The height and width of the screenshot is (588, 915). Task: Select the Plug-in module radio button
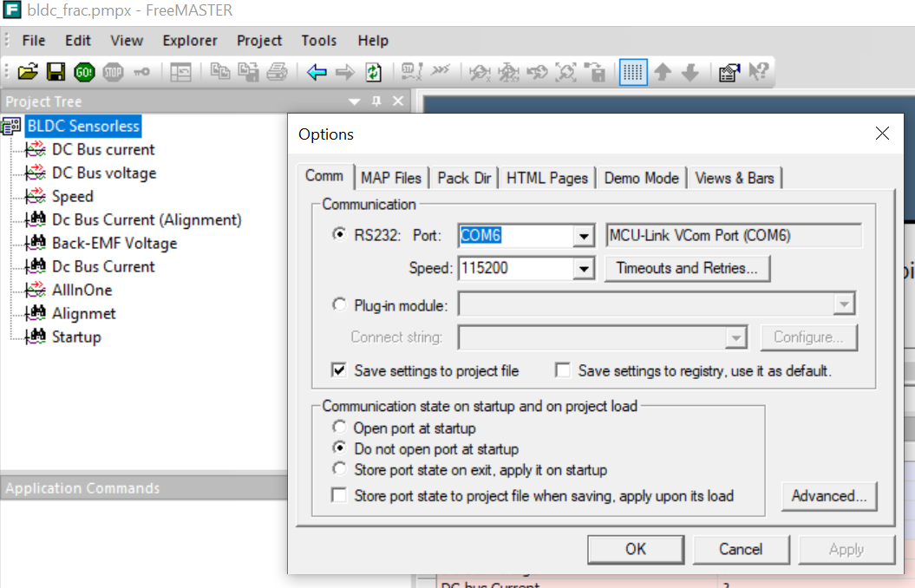pos(339,304)
